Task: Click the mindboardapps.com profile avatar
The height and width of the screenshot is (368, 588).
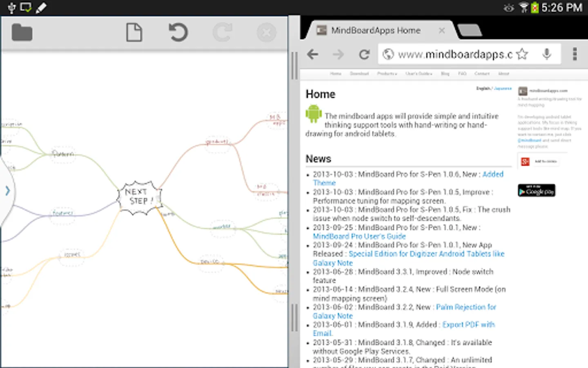Action: [x=523, y=91]
